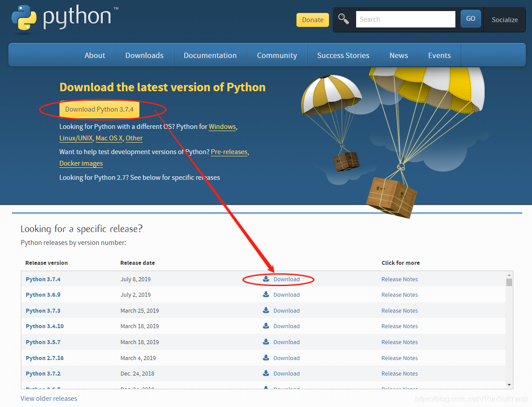Click the Release date column header
Screen dimensions: 532x407
[x=138, y=263]
